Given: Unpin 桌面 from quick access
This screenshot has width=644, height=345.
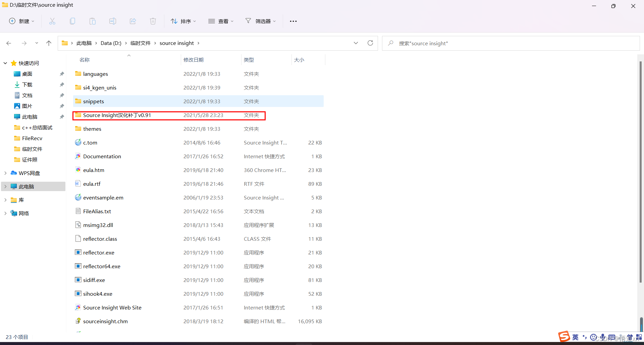Looking at the screenshot, I should click(x=62, y=74).
